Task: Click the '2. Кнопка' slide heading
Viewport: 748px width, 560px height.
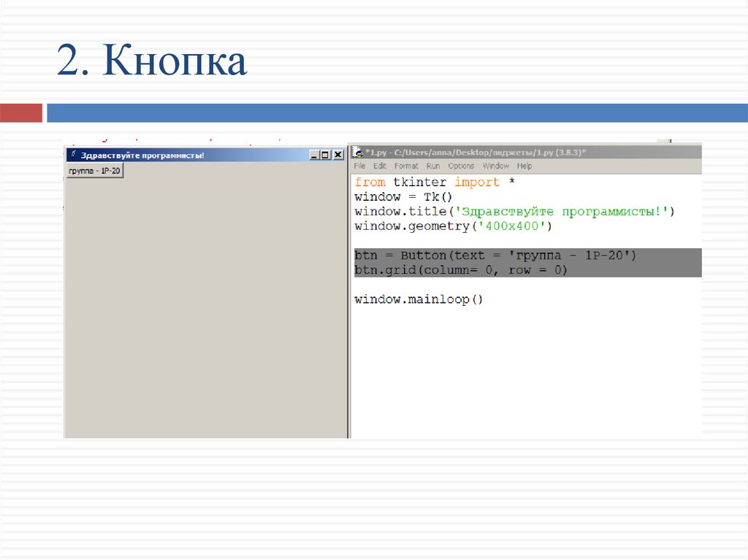Action: (152, 62)
